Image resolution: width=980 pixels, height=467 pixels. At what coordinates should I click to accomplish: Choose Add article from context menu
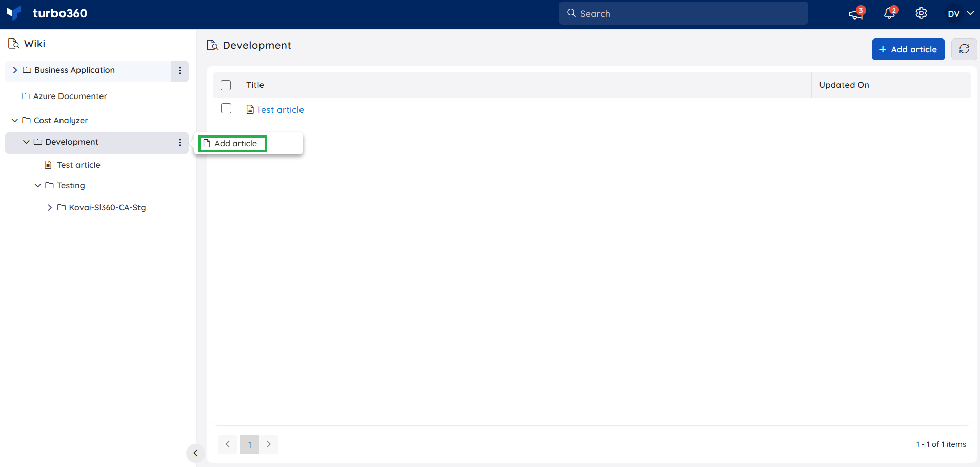point(232,144)
